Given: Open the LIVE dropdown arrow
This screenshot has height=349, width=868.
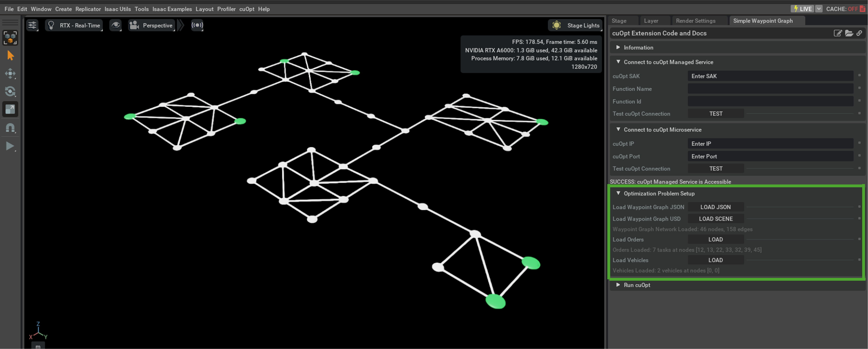Looking at the screenshot, I should (x=819, y=9).
